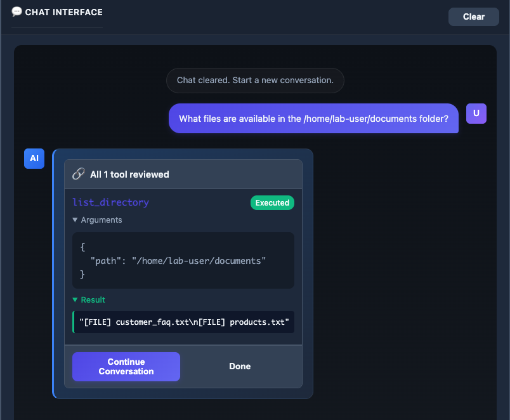Screen dimensions: 510x420
Task: Click the green Executed status badge
Action: tap(272, 203)
